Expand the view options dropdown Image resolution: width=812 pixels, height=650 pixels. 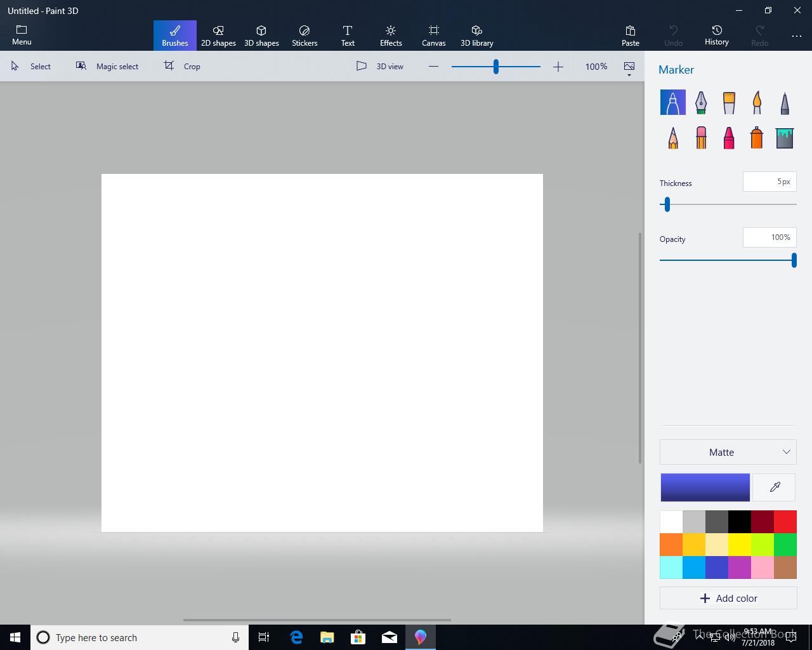629,67
